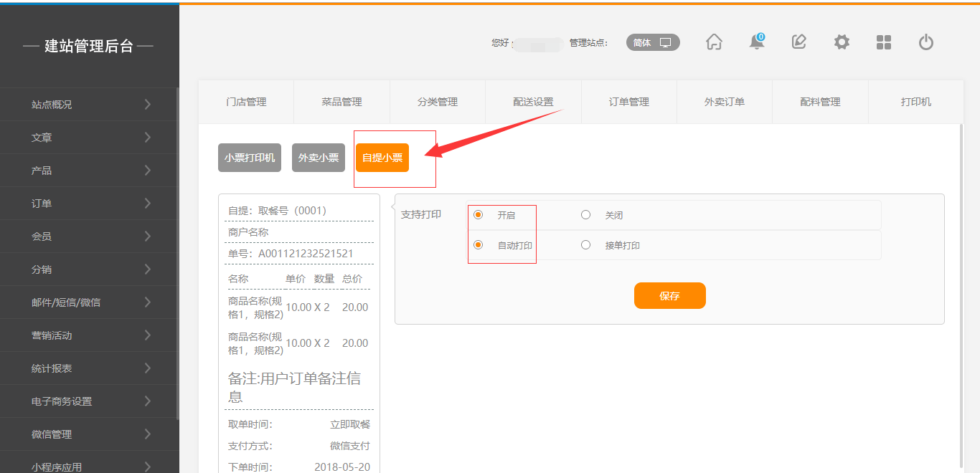This screenshot has width=980, height=473.
Task: Open the notifications bell icon
Action: pyautogui.click(x=756, y=42)
